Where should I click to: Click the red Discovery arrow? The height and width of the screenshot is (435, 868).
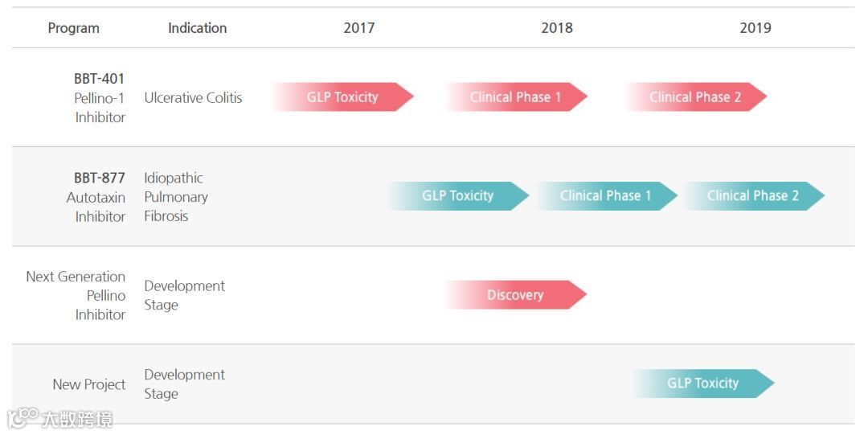click(516, 295)
